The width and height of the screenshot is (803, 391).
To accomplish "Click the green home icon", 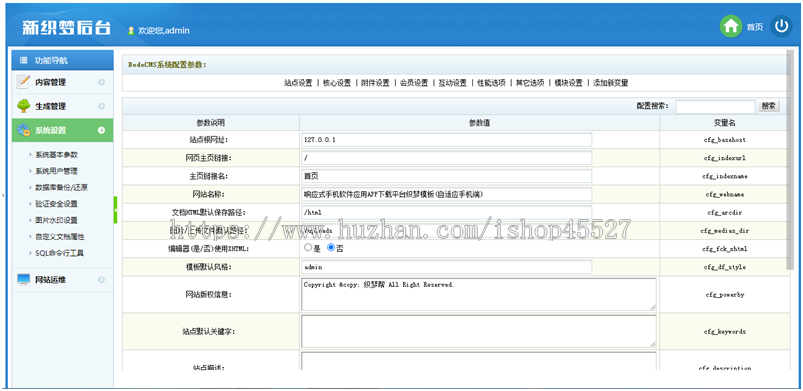I will (x=731, y=27).
